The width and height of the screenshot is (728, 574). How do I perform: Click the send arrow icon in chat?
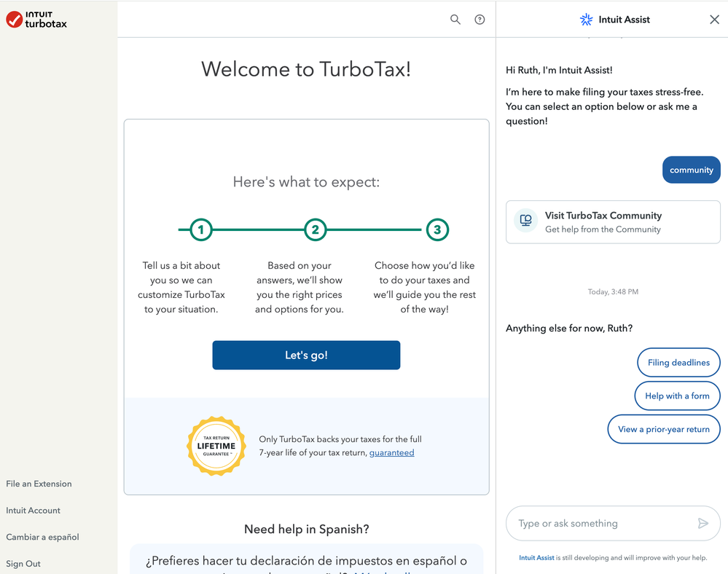703,524
